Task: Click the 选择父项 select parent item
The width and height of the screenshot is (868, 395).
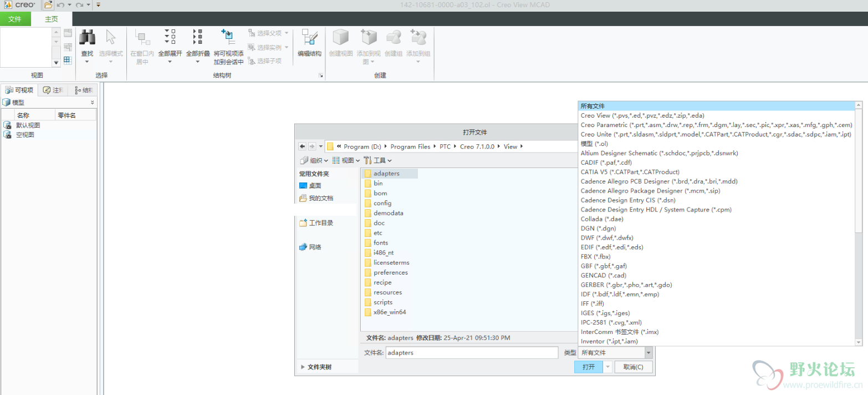Action: click(268, 33)
